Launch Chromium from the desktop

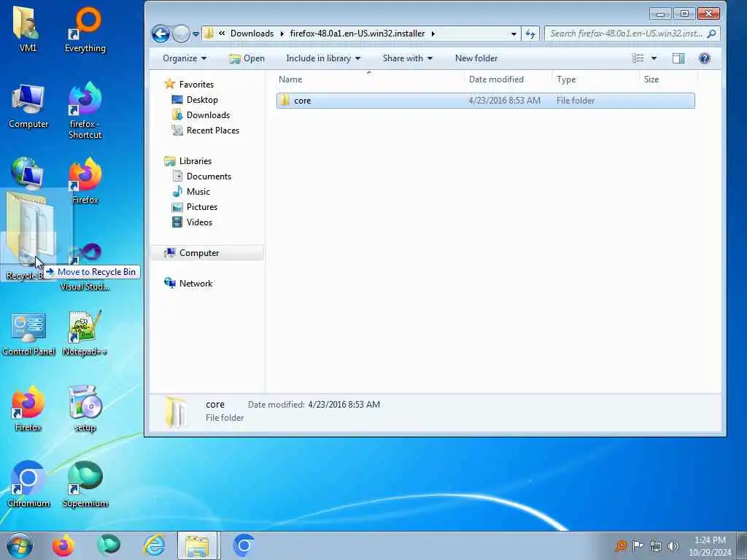28,484
